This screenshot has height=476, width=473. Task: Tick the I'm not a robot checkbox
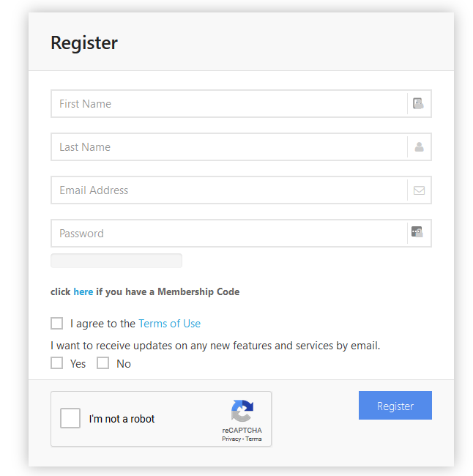point(70,418)
